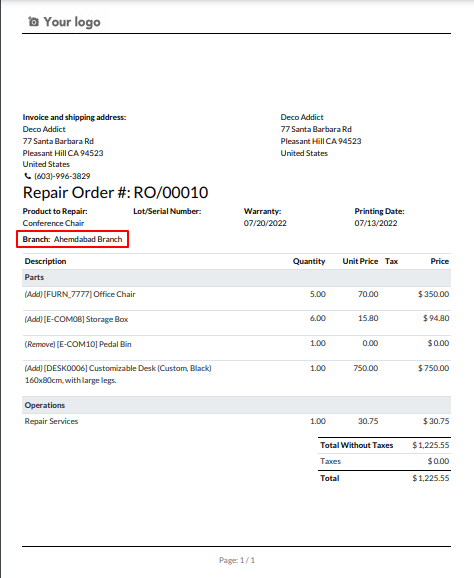Click the 'Description' column header

pyautogui.click(x=45, y=261)
